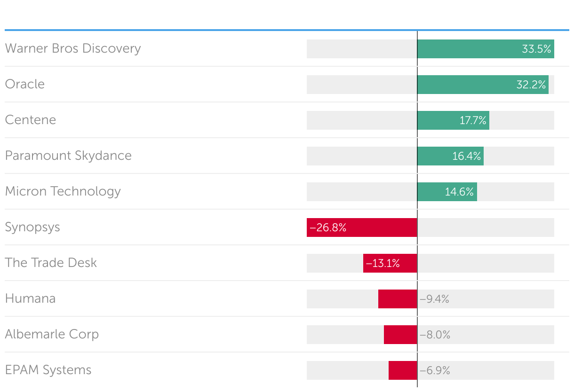Screen dimensions: 574x392
Task: Click the Centene company name
Action: click(31, 120)
